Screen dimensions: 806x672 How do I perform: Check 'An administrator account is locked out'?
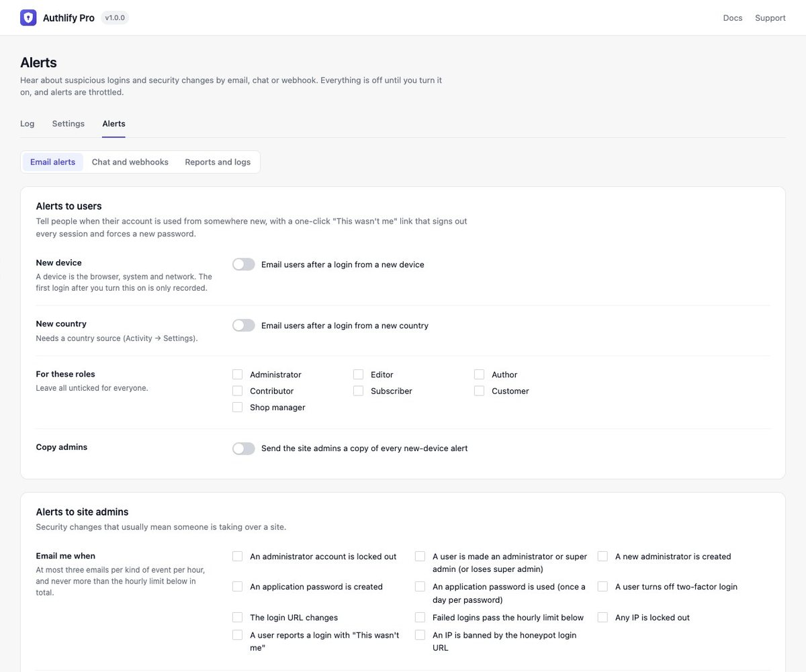(237, 557)
